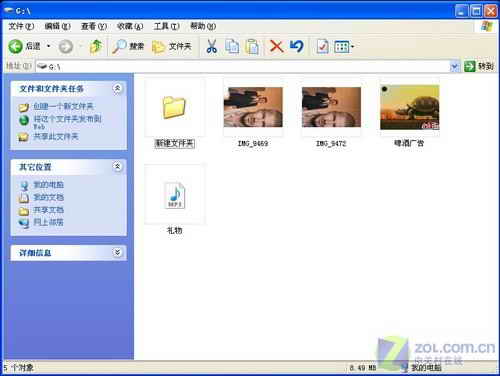Select the new folder (新建文件夹) icon

[x=174, y=107]
